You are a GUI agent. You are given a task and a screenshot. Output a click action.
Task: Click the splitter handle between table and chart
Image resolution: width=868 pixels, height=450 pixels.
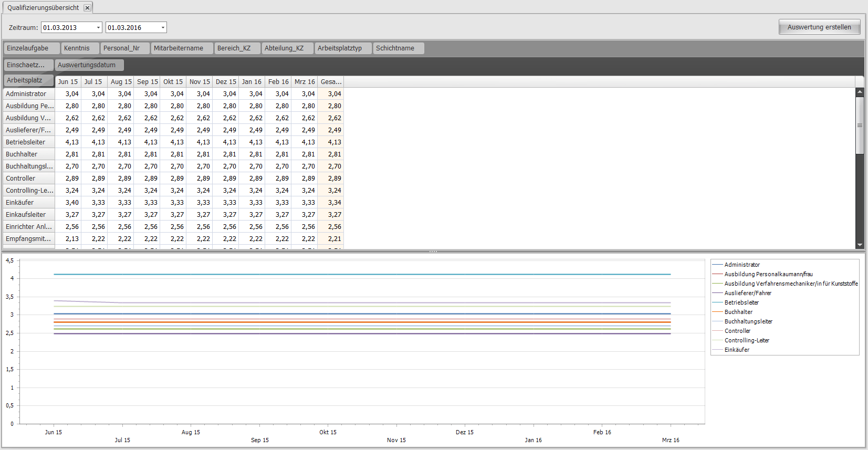(x=433, y=252)
